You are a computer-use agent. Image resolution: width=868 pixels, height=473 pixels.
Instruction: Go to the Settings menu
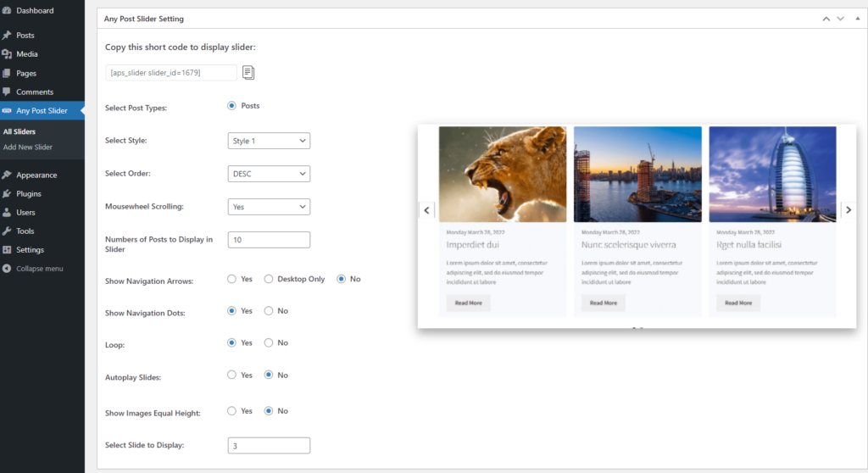point(30,250)
